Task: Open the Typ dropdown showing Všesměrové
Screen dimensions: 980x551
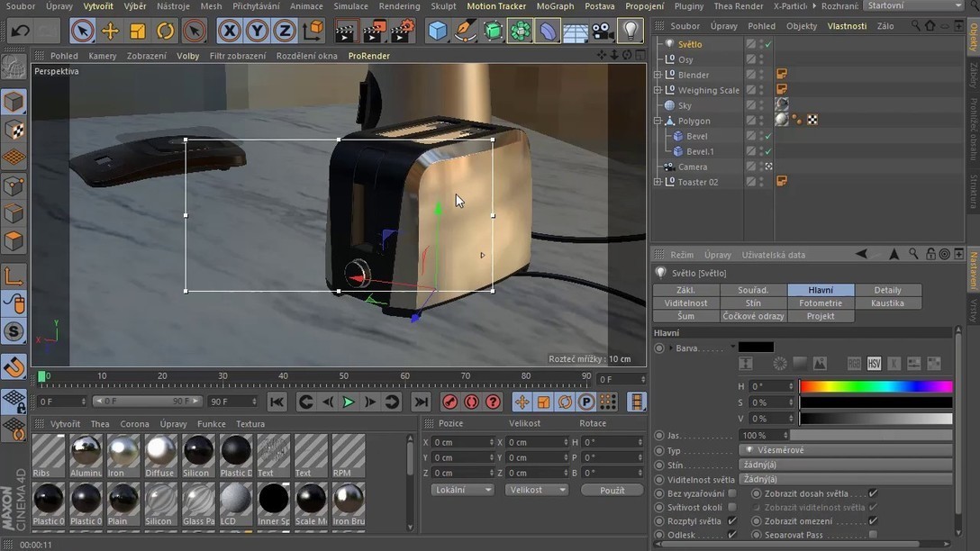Action: tap(845, 450)
